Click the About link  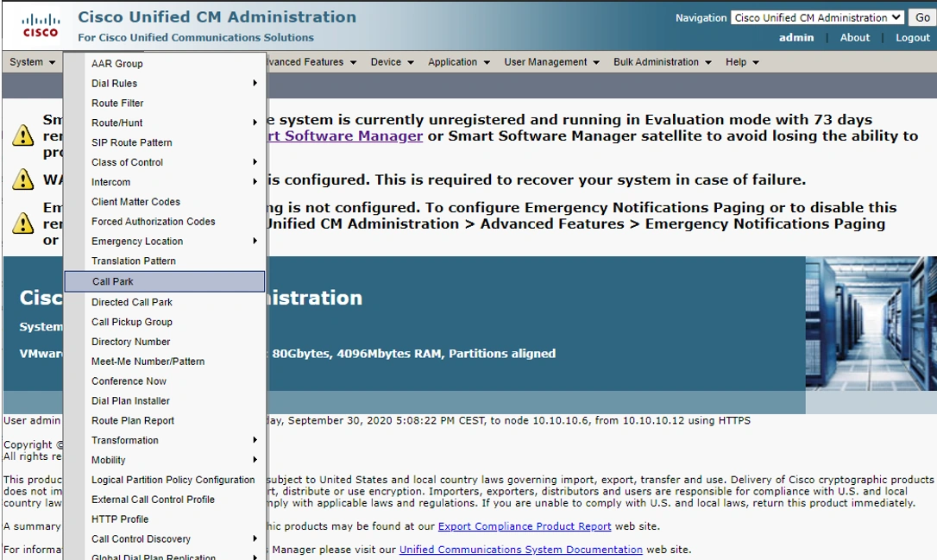click(x=854, y=37)
